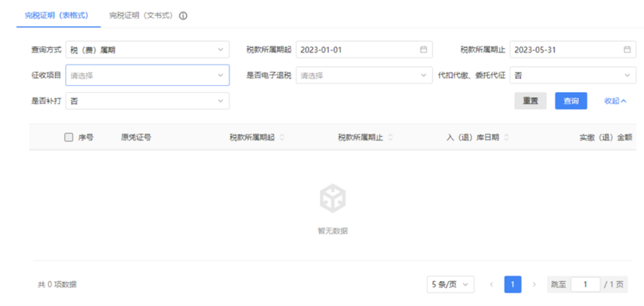Expand the 是否电子退税 dropdown
Viewport: 644px width, 306px height.
coord(364,75)
